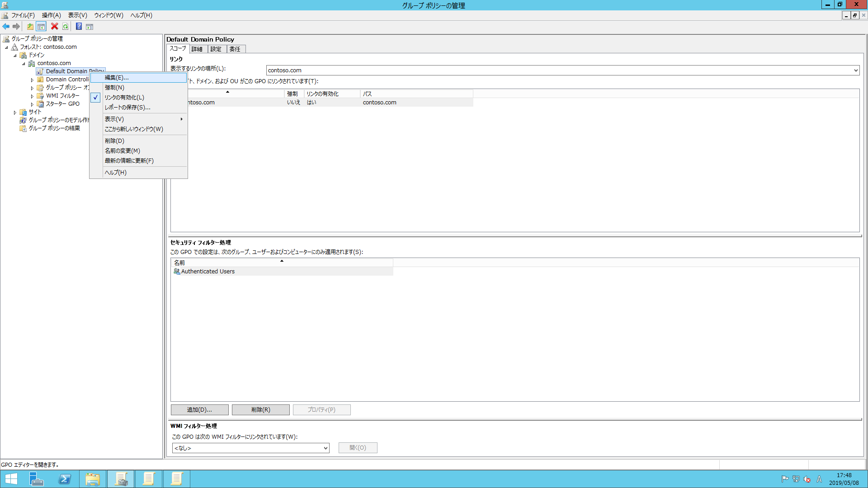Open the WMI filter <なし> dropdown
Image resolution: width=868 pixels, height=488 pixels.
[325, 448]
